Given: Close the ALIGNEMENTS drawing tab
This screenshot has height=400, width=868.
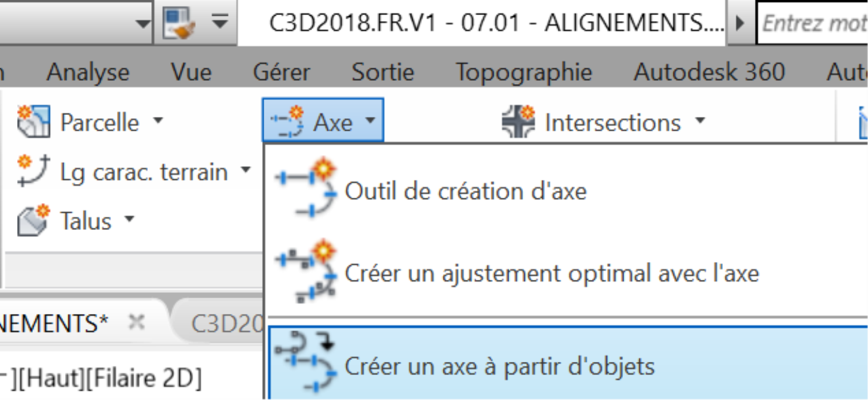Looking at the screenshot, I should (x=136, y=322).
